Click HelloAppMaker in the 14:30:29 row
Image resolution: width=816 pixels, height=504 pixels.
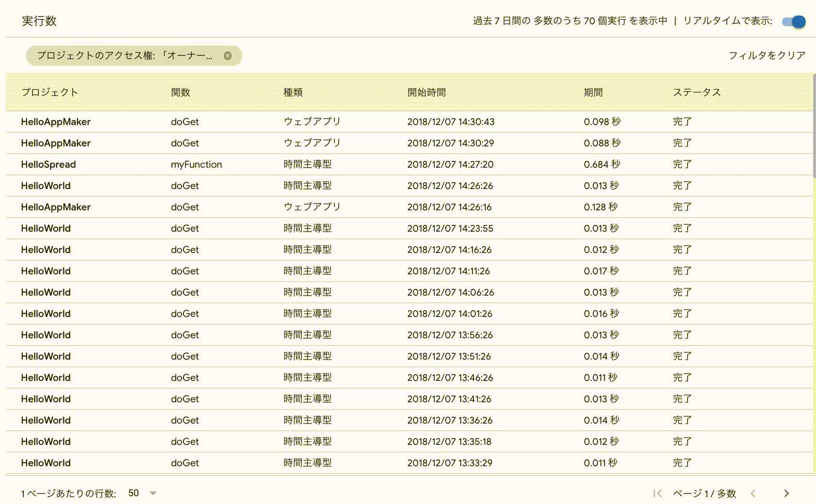click(56, 143)
